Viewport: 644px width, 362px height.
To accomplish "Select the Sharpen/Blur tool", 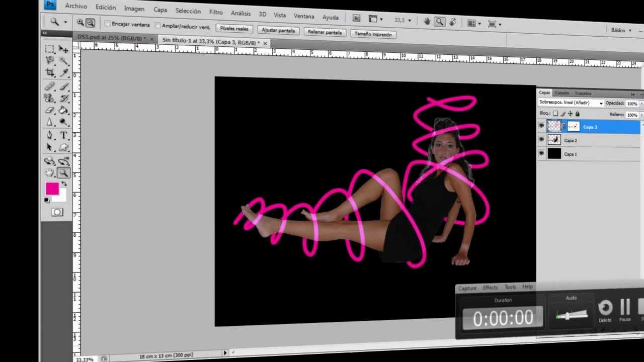I will coord(49,122).
